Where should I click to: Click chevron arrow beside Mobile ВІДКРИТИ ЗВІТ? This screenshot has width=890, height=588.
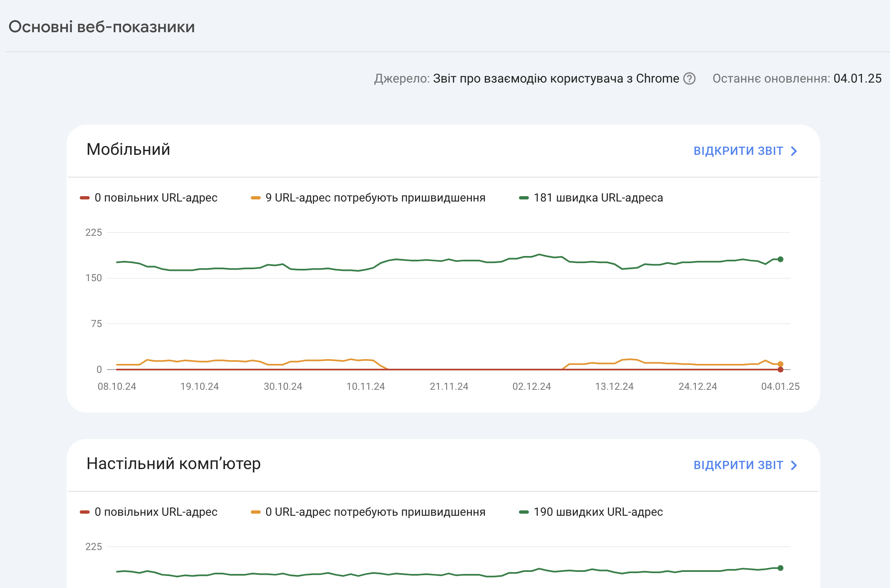pos(794,151)
